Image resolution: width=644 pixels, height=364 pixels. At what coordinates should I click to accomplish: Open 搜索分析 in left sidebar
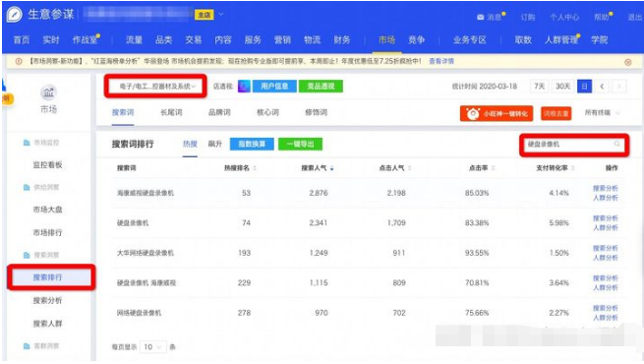(x=47, y=300)
